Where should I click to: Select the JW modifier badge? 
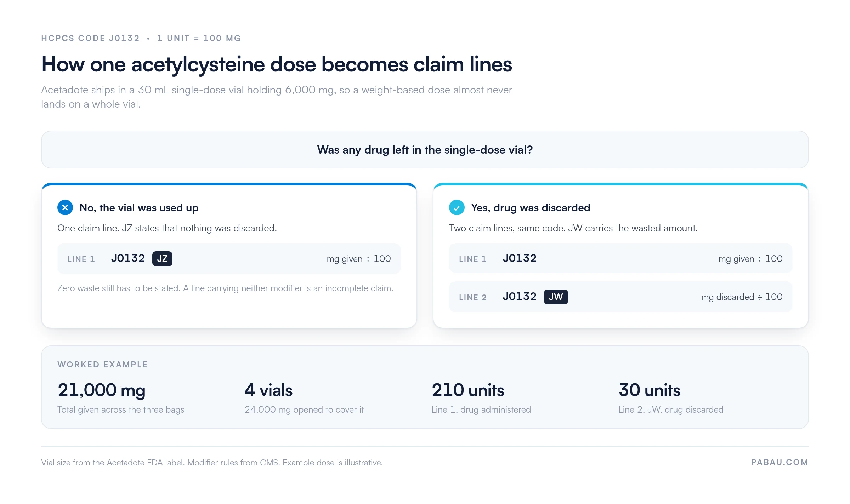click(556, 297)
